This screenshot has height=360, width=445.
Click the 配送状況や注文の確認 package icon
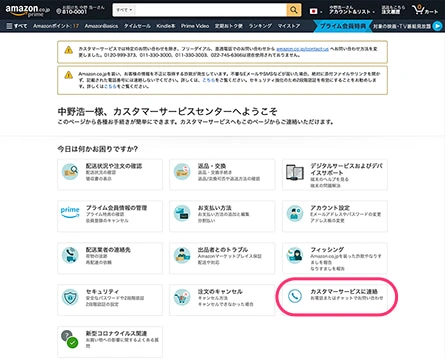coord(70,172)
